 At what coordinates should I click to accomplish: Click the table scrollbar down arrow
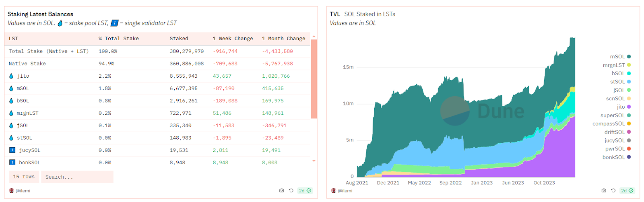pyautogui.click(x=314, y=161)
